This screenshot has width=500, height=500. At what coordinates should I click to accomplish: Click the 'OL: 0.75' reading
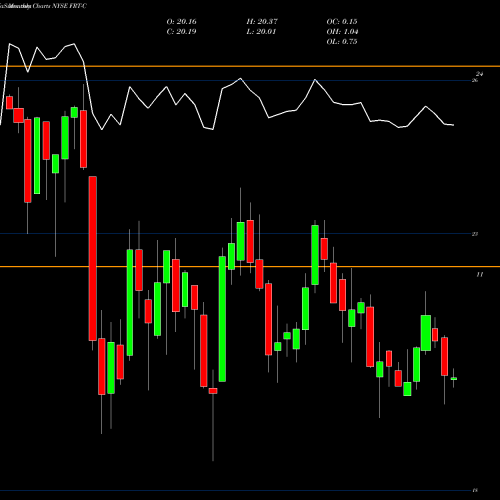point(342,42)
